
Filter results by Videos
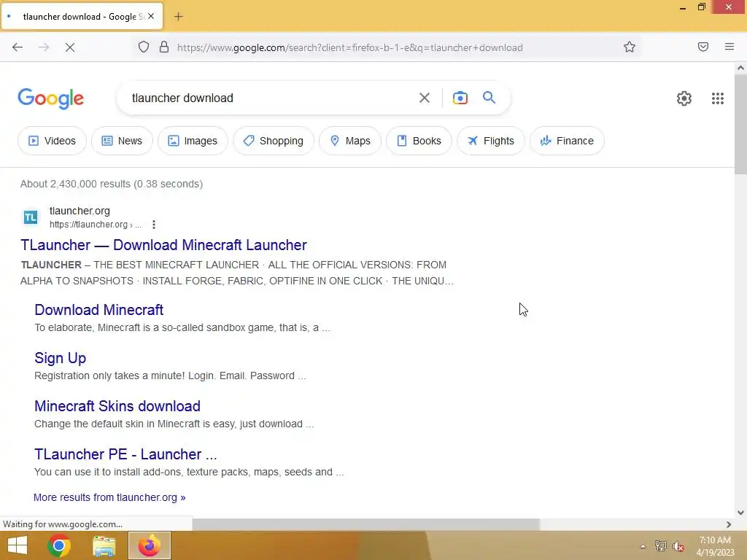point(52,141)
